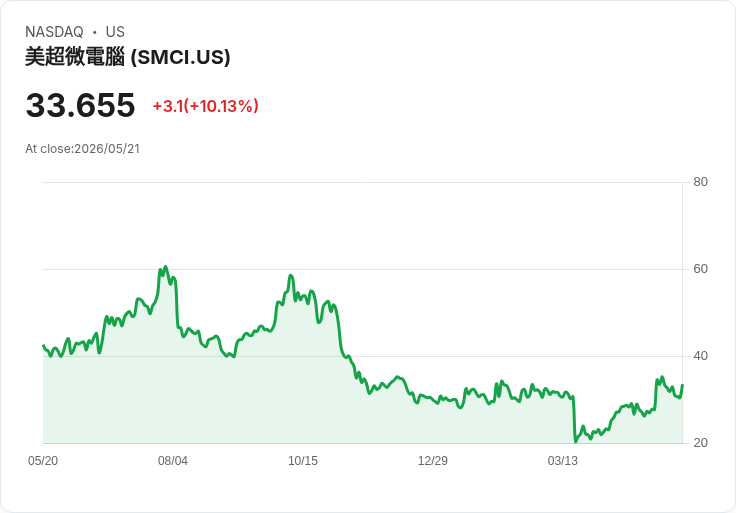This screenshot has width=736, height=513.
Task: Click the 60 y-axis label
Action: pos(700,269)
